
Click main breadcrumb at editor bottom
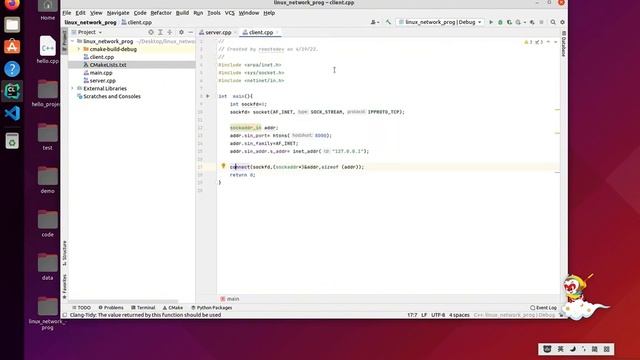tap(230, 299)
